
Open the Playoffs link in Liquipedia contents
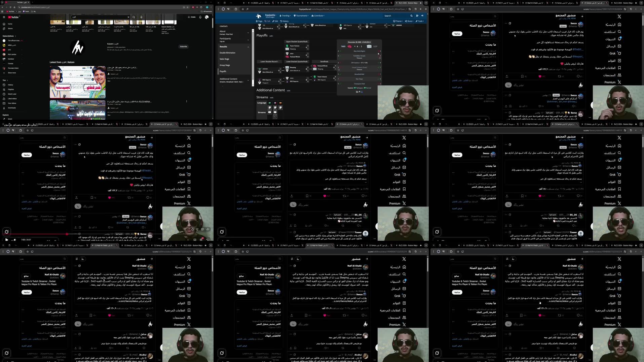tap(223, 71)
